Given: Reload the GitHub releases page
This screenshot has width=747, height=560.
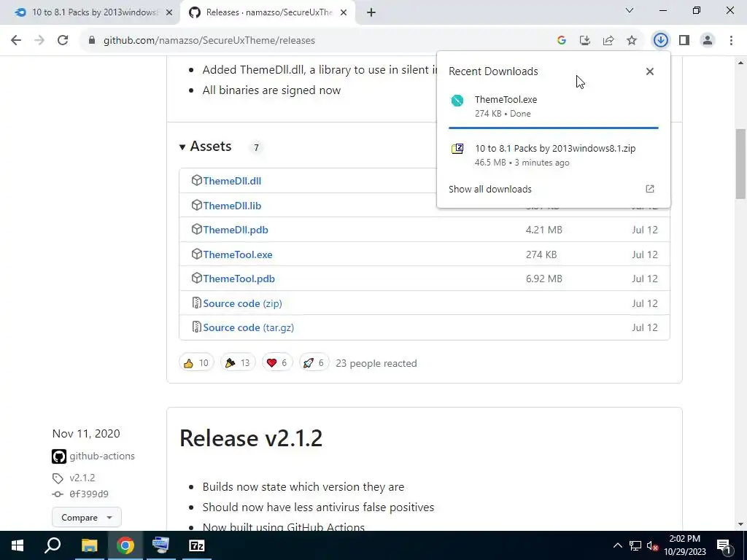Looking at the screenshot, I should pos(63,41).
